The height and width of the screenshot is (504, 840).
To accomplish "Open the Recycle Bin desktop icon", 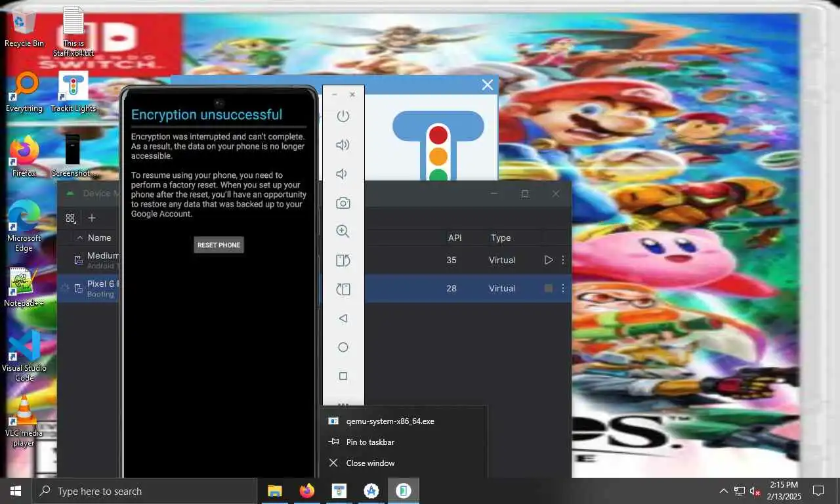I will pyautogui.click(x=24, y=28).
